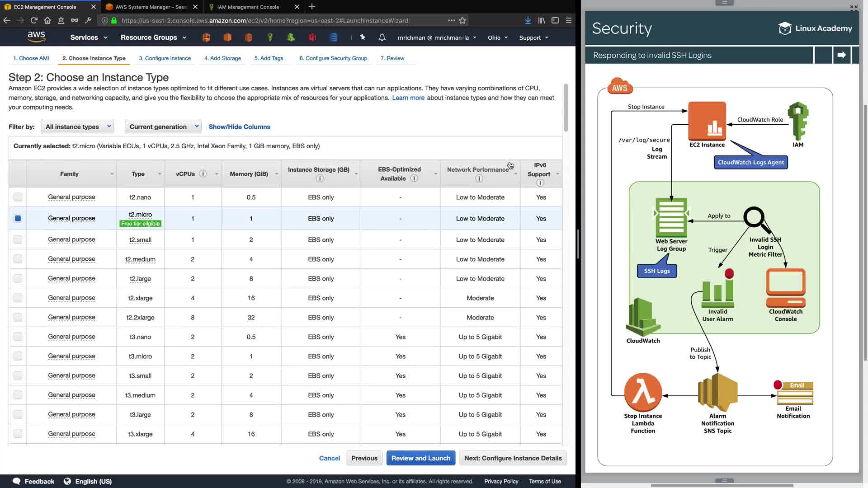Open the Current generation dropdown
This screenshot has height=488, width=868.
163,127
